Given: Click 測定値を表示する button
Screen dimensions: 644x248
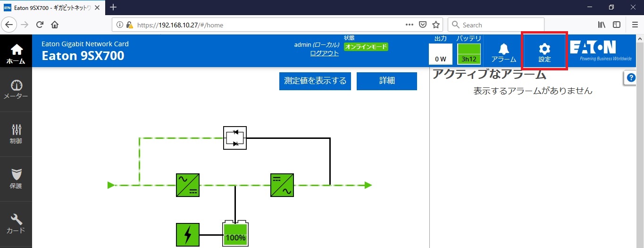Looking at the screenshot, I should pyautogui.click(x=315, y=81).
